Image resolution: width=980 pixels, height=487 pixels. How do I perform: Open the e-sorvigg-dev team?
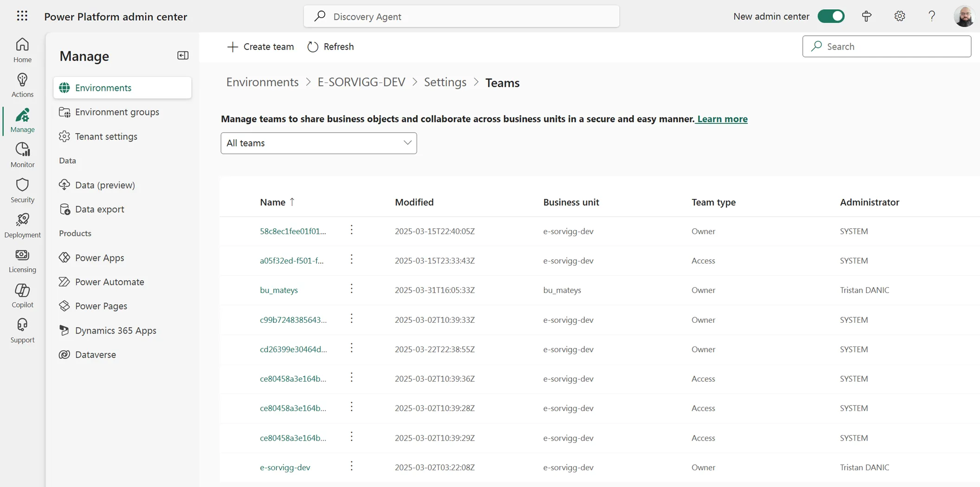285,467
